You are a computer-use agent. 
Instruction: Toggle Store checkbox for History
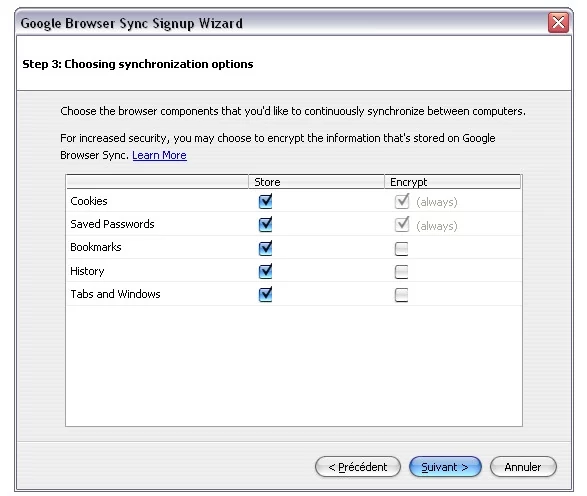coord(265,271)
